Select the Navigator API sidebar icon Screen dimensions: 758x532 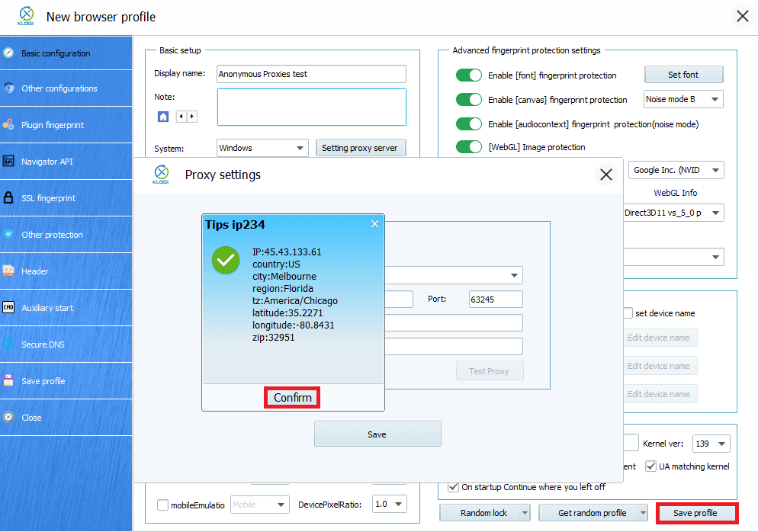point(11,161)
